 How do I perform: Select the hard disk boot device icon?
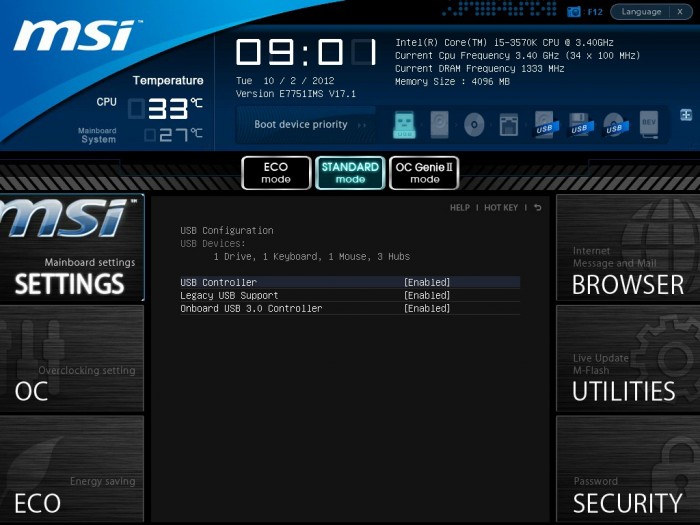(x=440, y=125)
